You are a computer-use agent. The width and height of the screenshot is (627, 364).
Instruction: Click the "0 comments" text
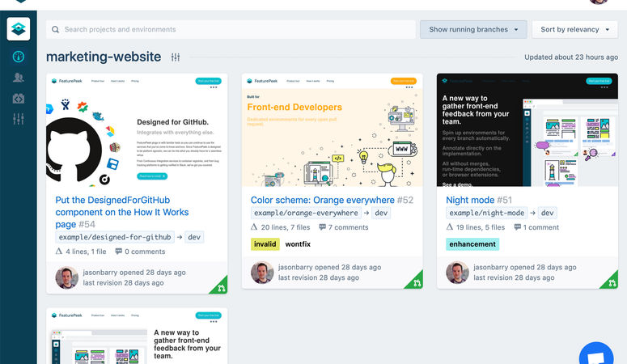[145, 252]
